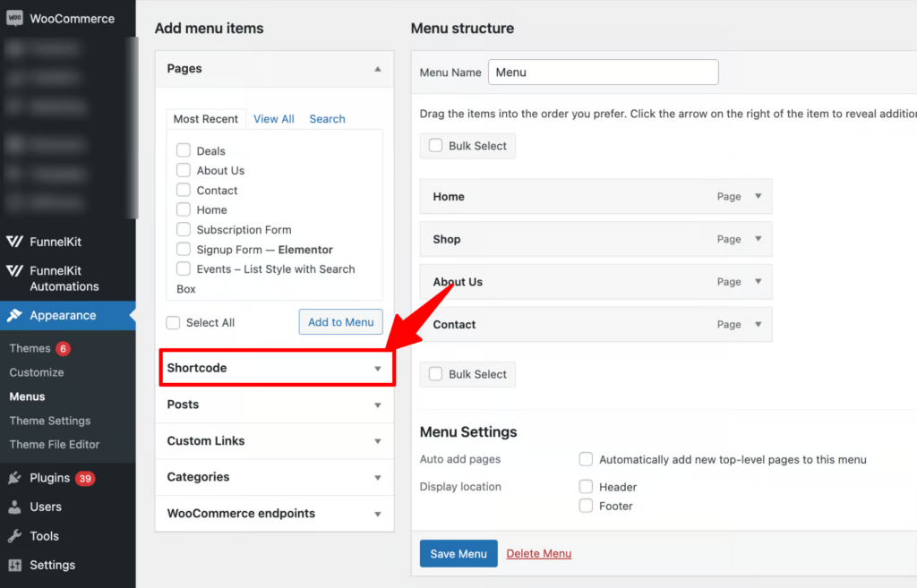This screenshot has width=917, height=588.
Task: Switch to the View All tab
Action: click(273, 118)
